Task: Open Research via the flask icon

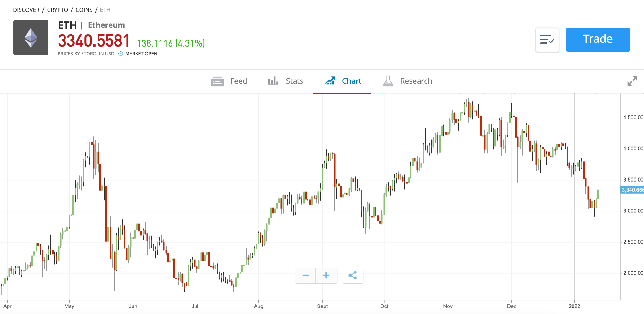Action: [388, 81]
